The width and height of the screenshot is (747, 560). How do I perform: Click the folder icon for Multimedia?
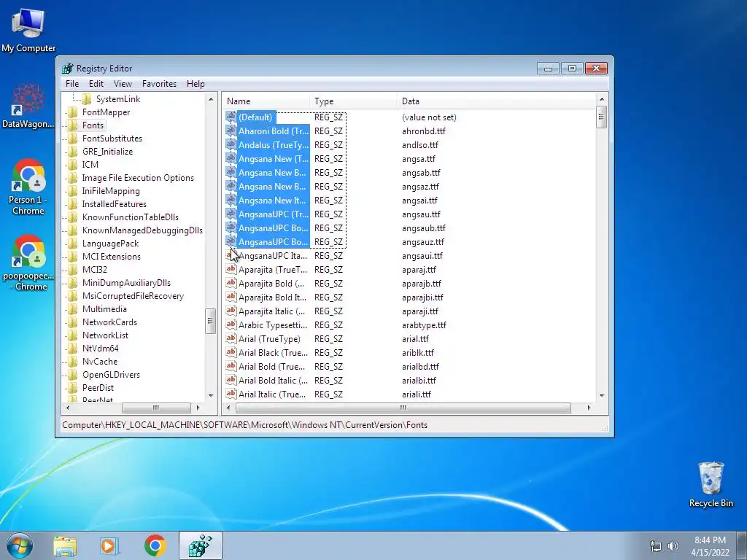72,309
